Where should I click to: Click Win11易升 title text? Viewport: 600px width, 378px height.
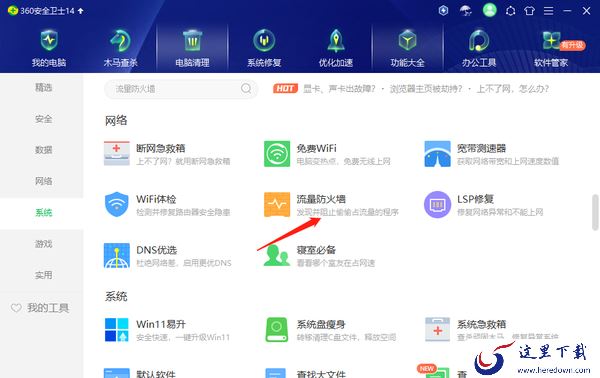(x=161, y=324)
